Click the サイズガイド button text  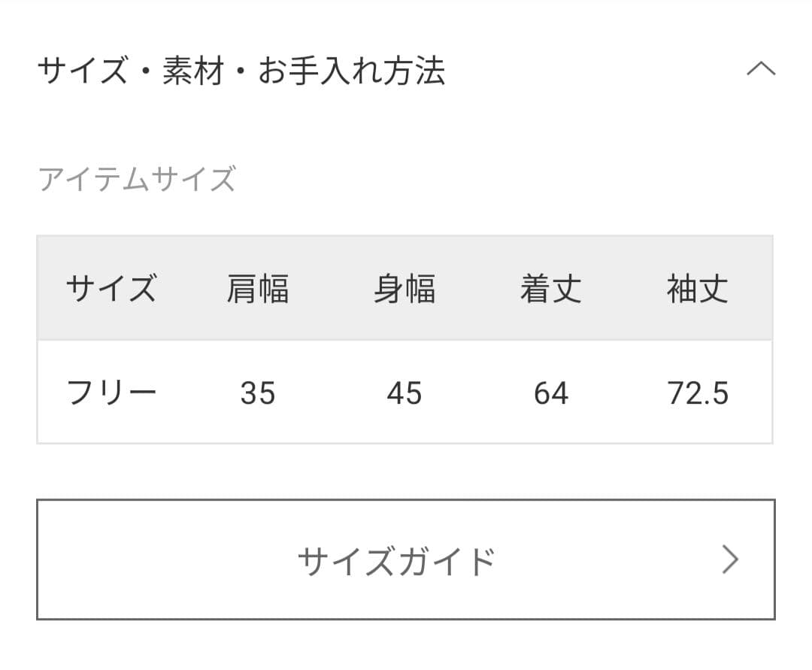pos(398,559)
